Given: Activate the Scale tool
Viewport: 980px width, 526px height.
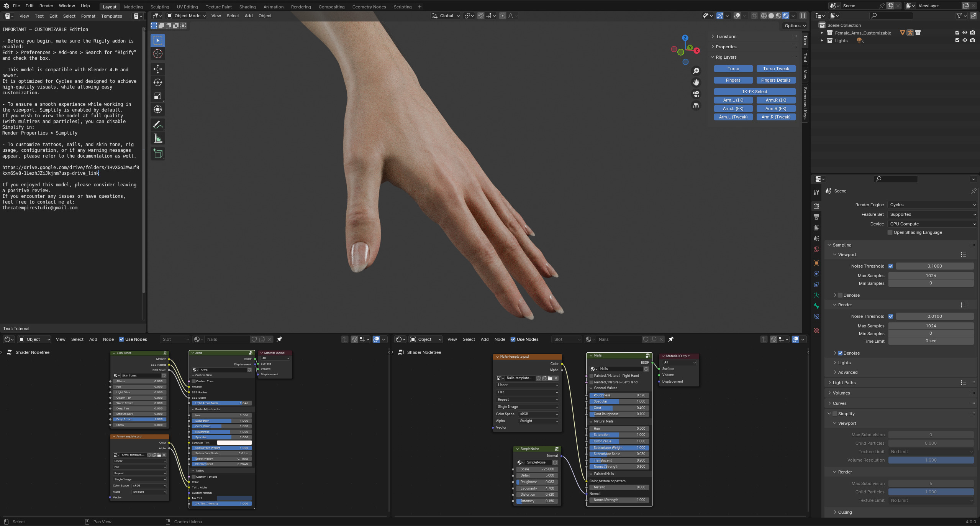Looking at the screenshot, I should (x=158, y=96).
